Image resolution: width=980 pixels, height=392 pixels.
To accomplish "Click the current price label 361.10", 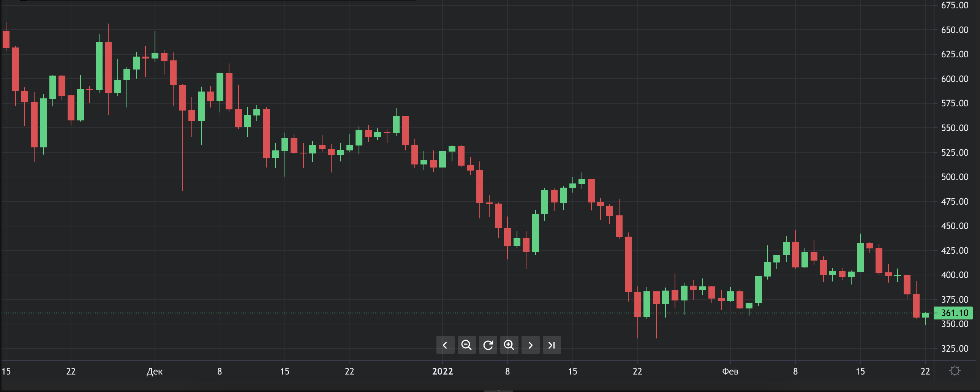I will point(954,313).
